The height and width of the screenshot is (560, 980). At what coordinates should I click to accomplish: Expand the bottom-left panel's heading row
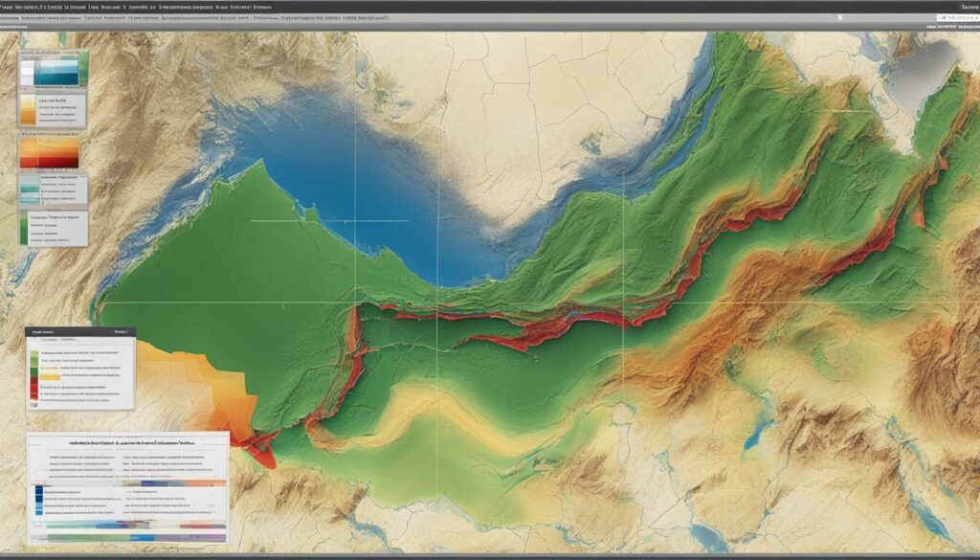[x=126, y=444]
